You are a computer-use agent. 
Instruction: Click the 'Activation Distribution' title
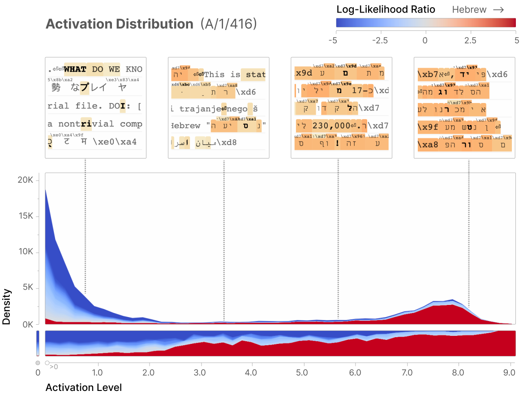point(120,24)
